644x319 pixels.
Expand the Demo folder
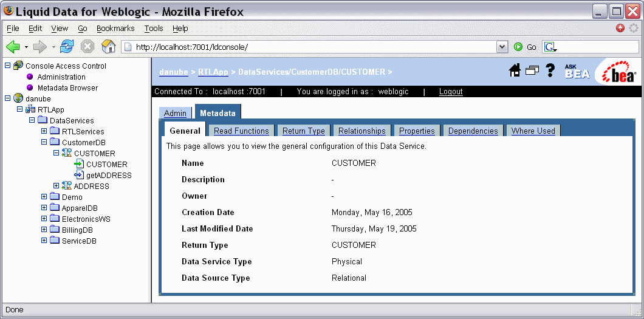(x=44, y=197)
